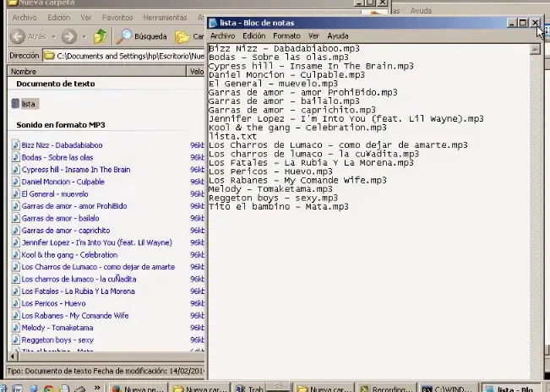Select Jennifer Lopez - I'm Into You icon
Viewport: 550px width, 392px height.
15,242
